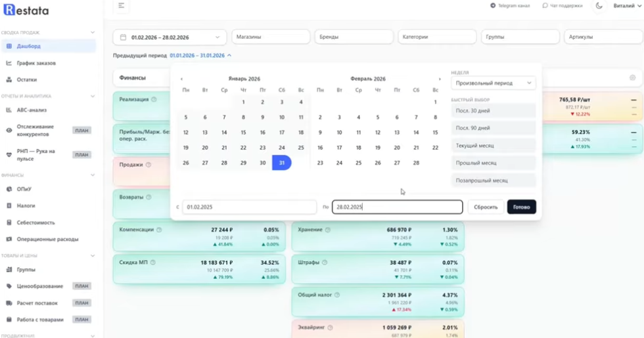The image size is (644, 338).
Task: Toggle sidebar with hamburger menu icon
Action: pyautogui.click(x=121, y=5)
